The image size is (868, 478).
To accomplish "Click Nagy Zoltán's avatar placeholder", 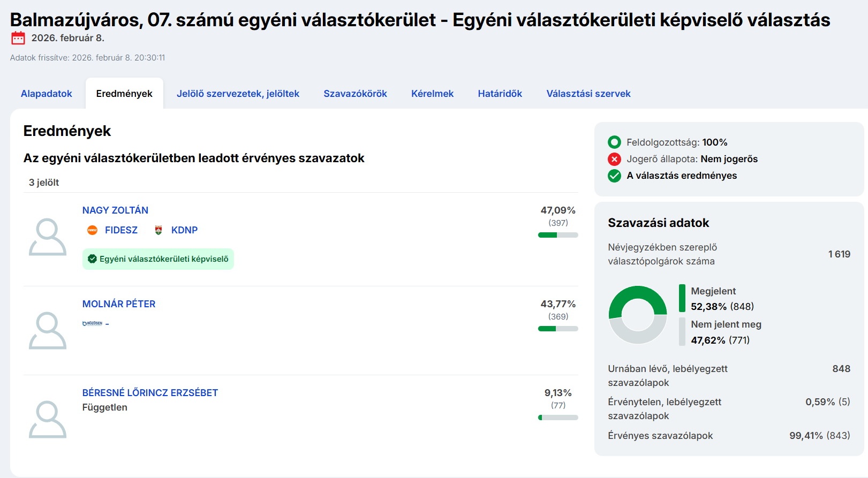I will pyautogui.click(x=48, y=237).
